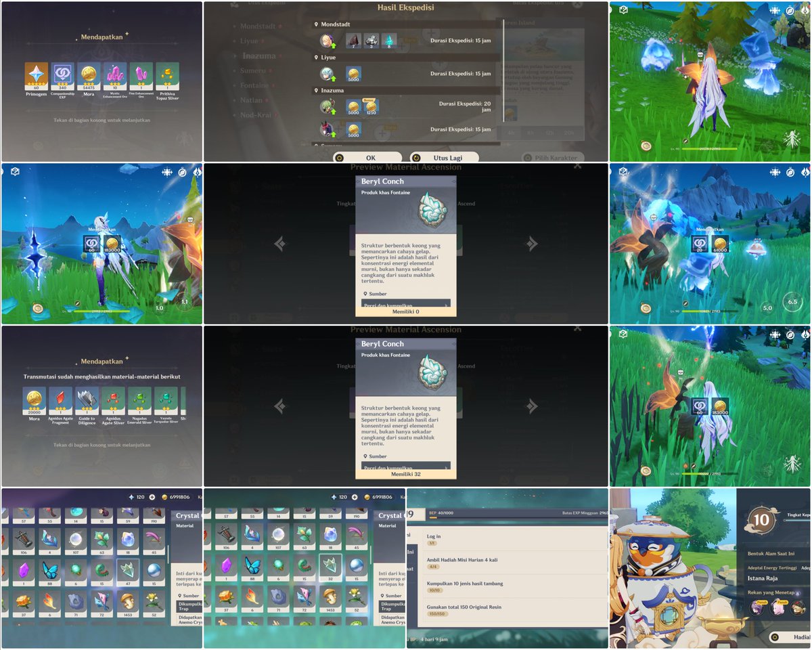
Task: Select the Prithiva Topaz Sliver reward icon
Action: tap(167, 77)
